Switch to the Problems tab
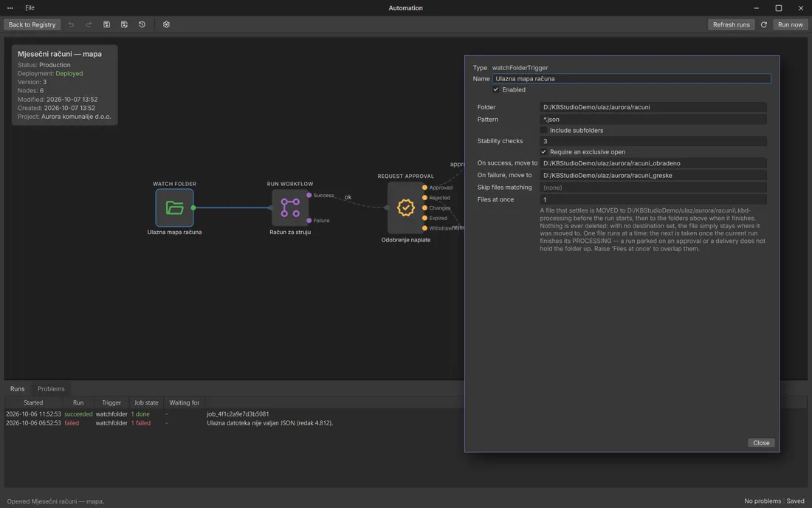The height and width of the screenshot is (508, 812). 51,389
